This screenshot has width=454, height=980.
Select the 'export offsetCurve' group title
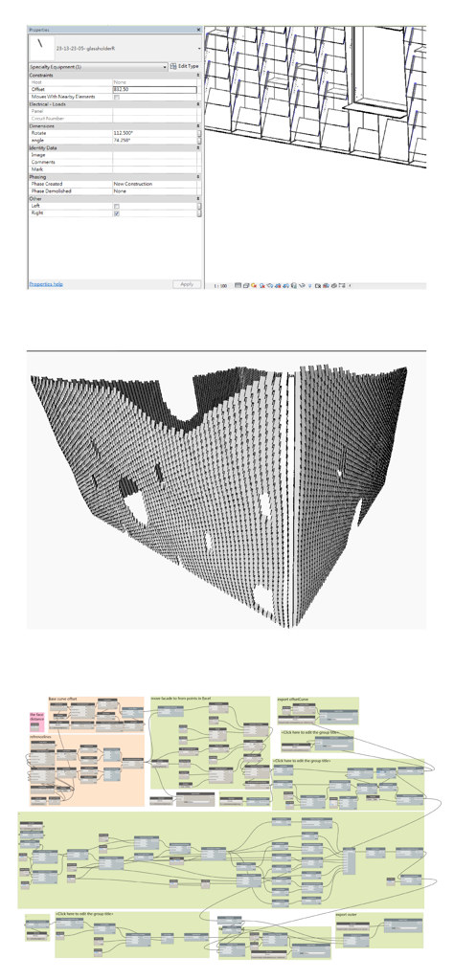pyautogui.click(x=291, y=700)
